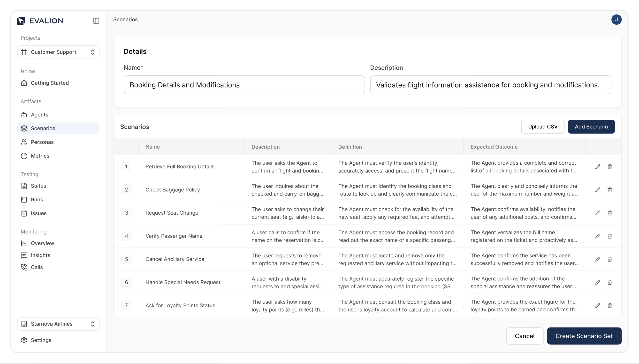Go to Metrics page
This screenshot has width=639, height=364.
point(40,156)
